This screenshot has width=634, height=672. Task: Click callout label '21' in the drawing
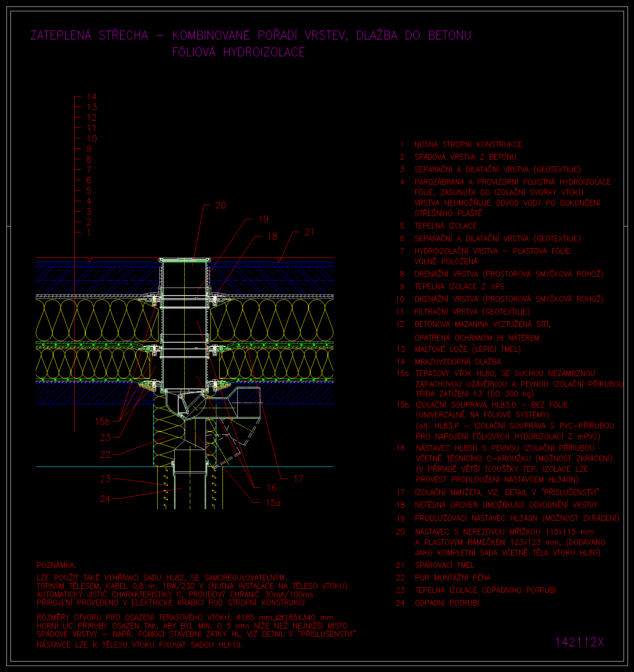(309, 232)
